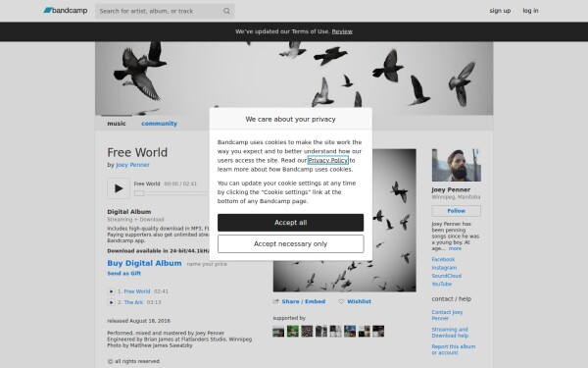This screenshot has width=588, height=368.
Task: Open the sixth supporter avatar
Action: (x=350, y=332)
